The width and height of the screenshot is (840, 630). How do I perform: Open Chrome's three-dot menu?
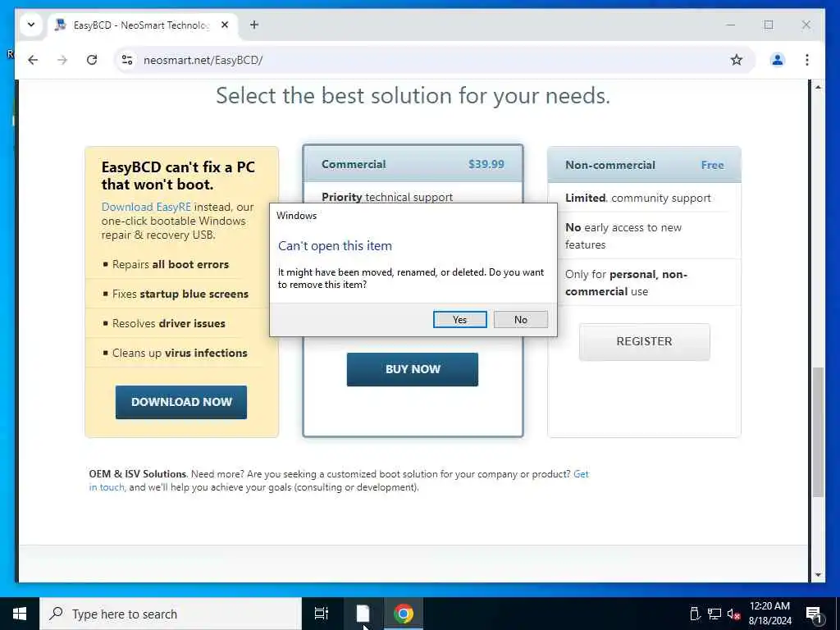click(x=807, y=60)
